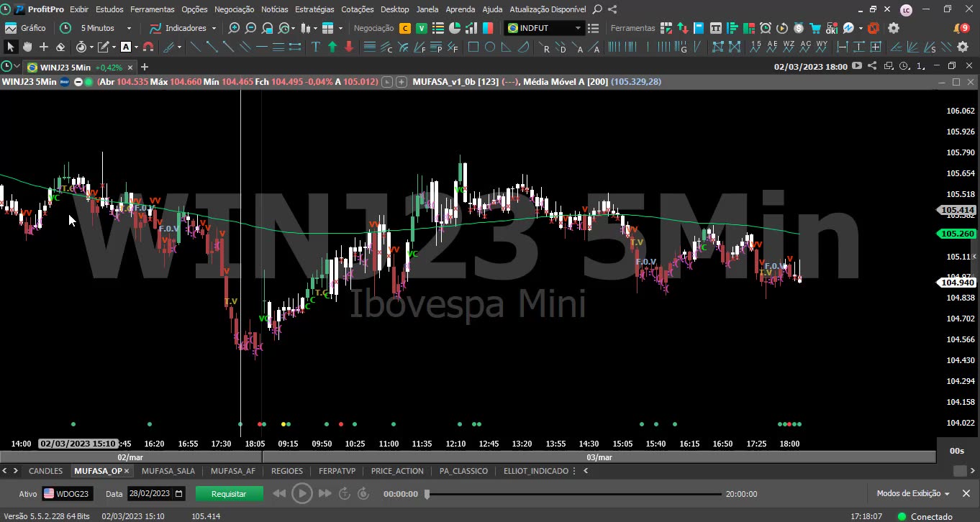Screen dimensions: 980x522
Task: Click the magnet snap tool
Action: point(149,46)
